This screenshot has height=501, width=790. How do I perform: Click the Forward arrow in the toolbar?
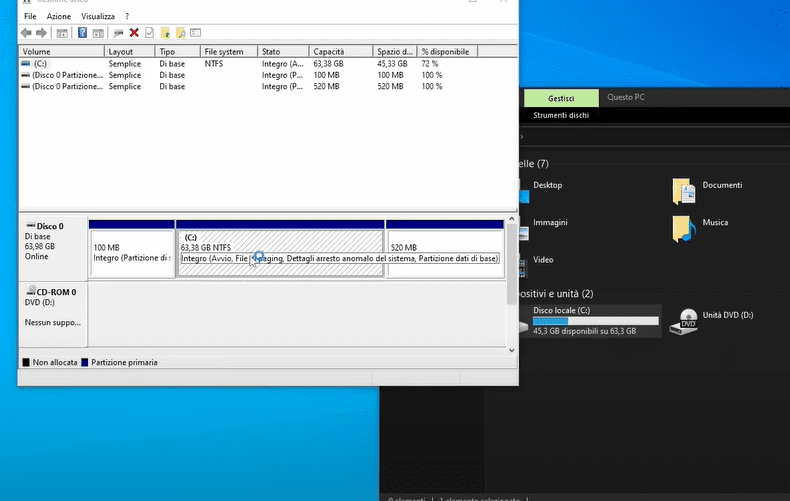coord(41,33)
